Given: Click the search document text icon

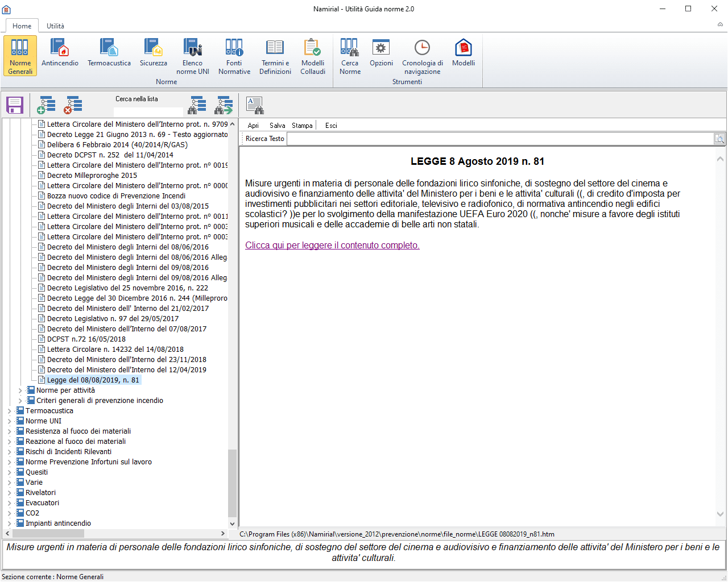Looking at the screenshot, I should [254, 105].
